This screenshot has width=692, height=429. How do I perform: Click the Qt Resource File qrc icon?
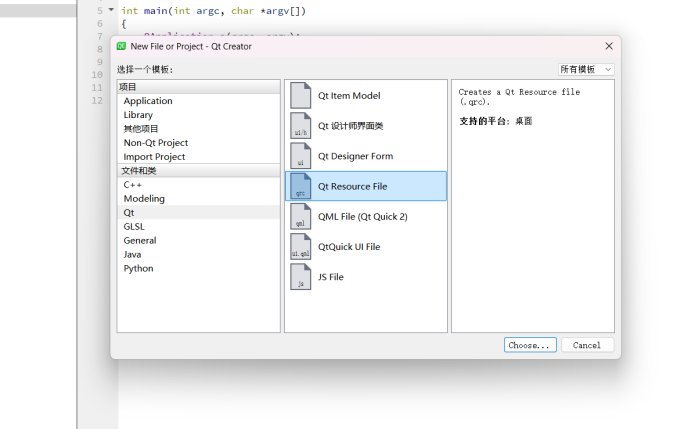pos(301,186)
